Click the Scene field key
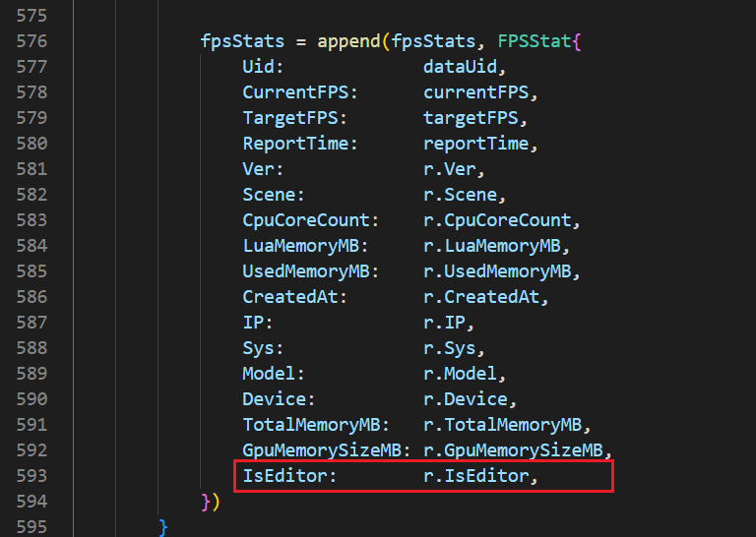Screen dimensions: 756x537 click(x=269, y=195)
